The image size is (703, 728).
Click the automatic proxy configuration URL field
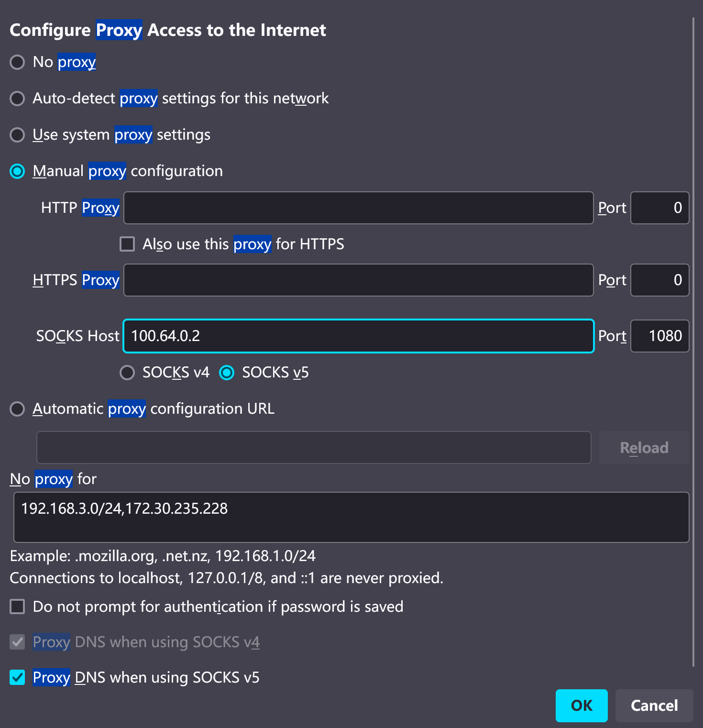(x=314, y=448)
